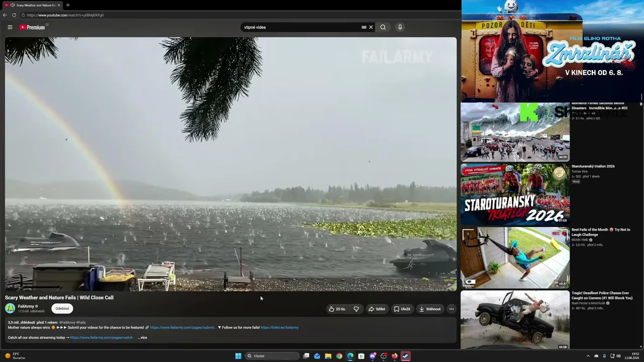This screenshot has height=362, width=644.
Task: Open the FailArmy channel name link
Action: click(26, 306)
